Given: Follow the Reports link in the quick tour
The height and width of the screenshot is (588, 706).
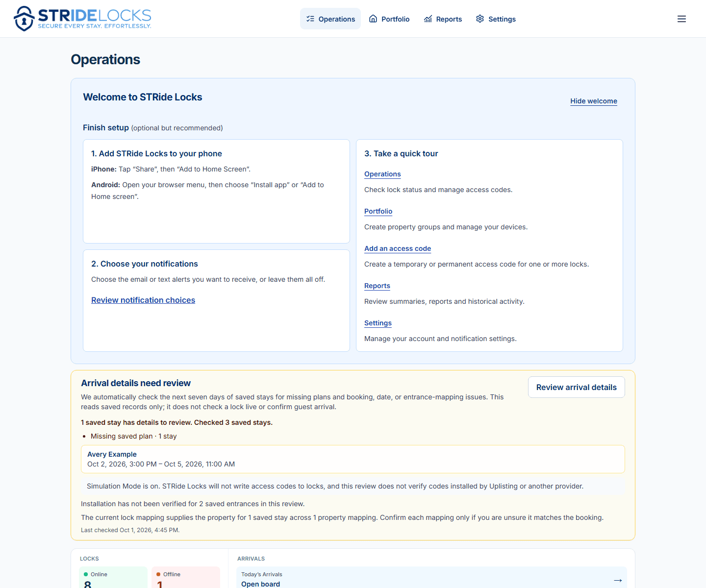Looking at the screenshot, I should pyautogui.click(x=377, y=286).
